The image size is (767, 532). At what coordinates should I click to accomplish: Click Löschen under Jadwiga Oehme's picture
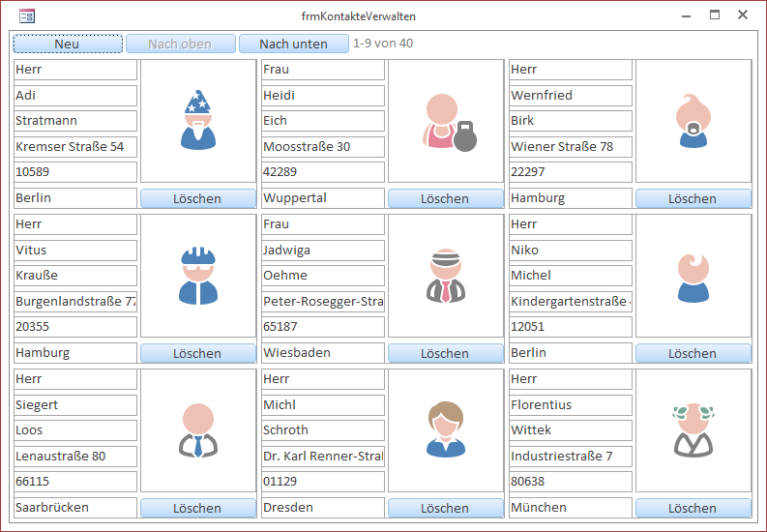point(445,353)
